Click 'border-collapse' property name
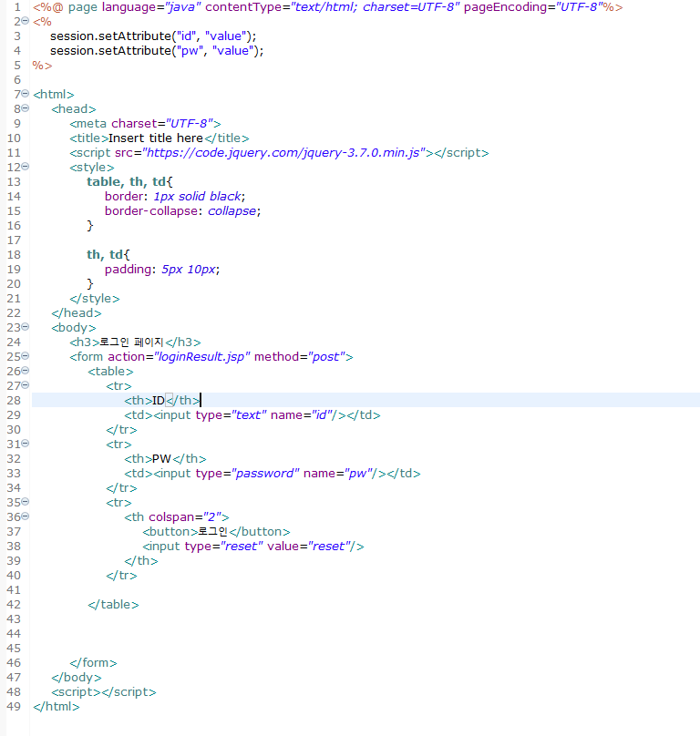Screen dimensions: 700x736 [x=150, y=211]
